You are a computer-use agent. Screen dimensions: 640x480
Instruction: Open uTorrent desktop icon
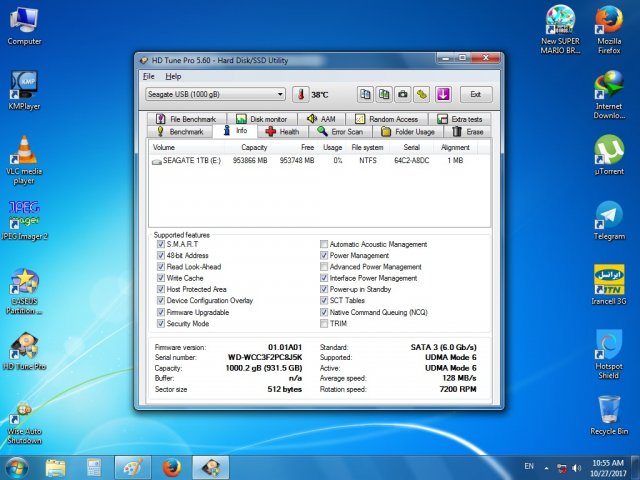point(608,151)
